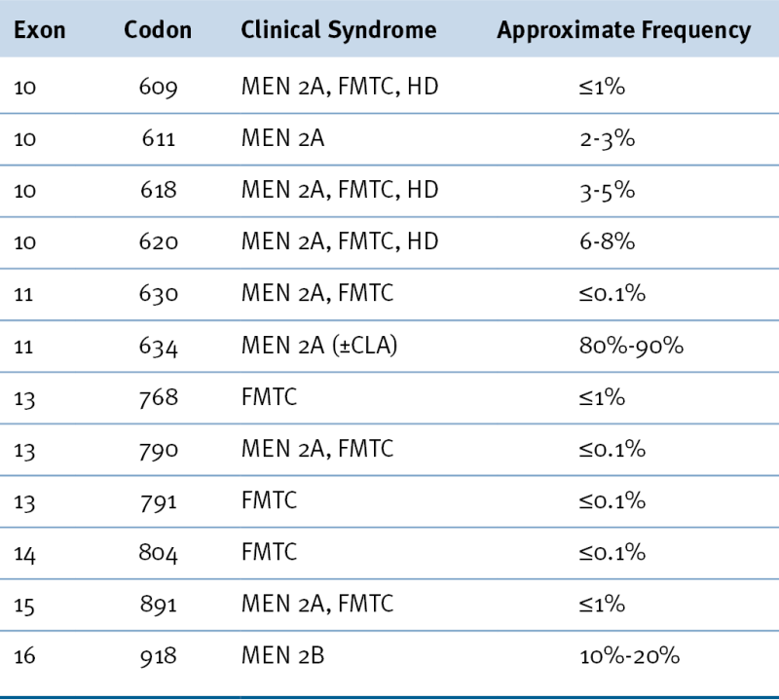
Task: Select codon 804 cell
Action: (158, 553)
